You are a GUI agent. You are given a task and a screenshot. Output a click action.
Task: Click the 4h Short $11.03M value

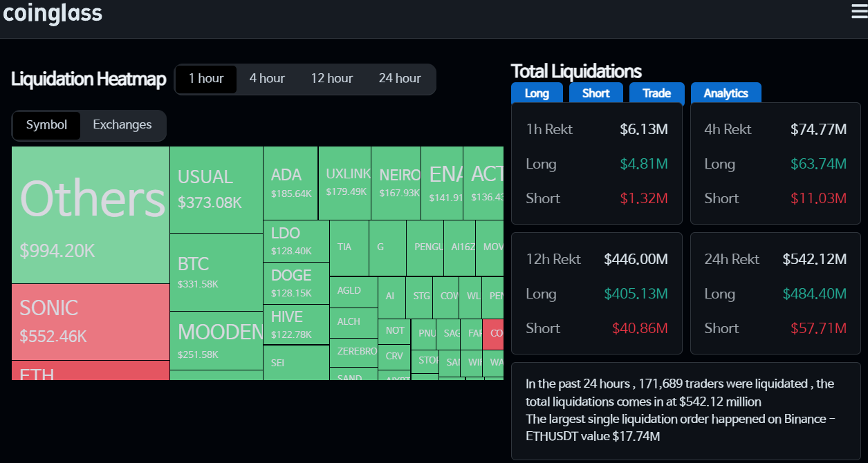click(818, 198)
